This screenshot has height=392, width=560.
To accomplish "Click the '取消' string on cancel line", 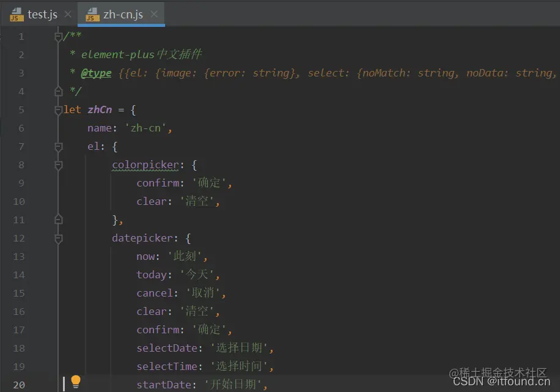I will [x=203, y=293].
